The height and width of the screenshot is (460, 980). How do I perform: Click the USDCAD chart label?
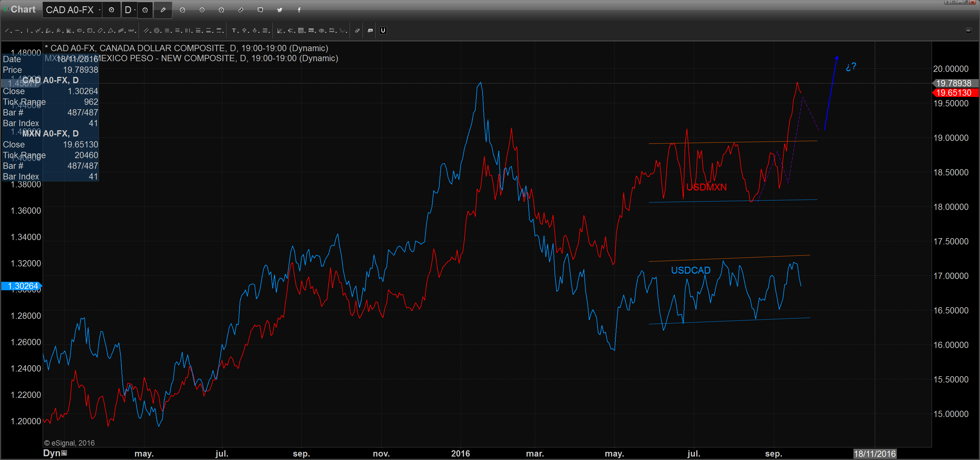(691, 270)
